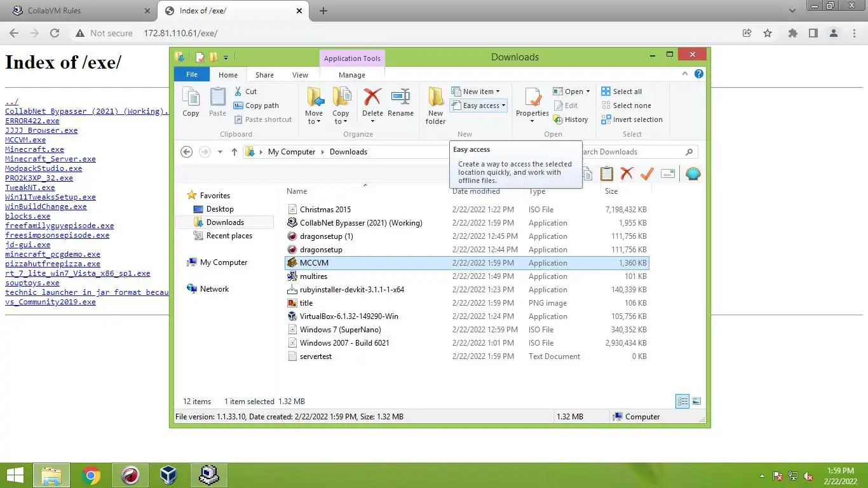Click the Rename icon in the ribbon

400,97
